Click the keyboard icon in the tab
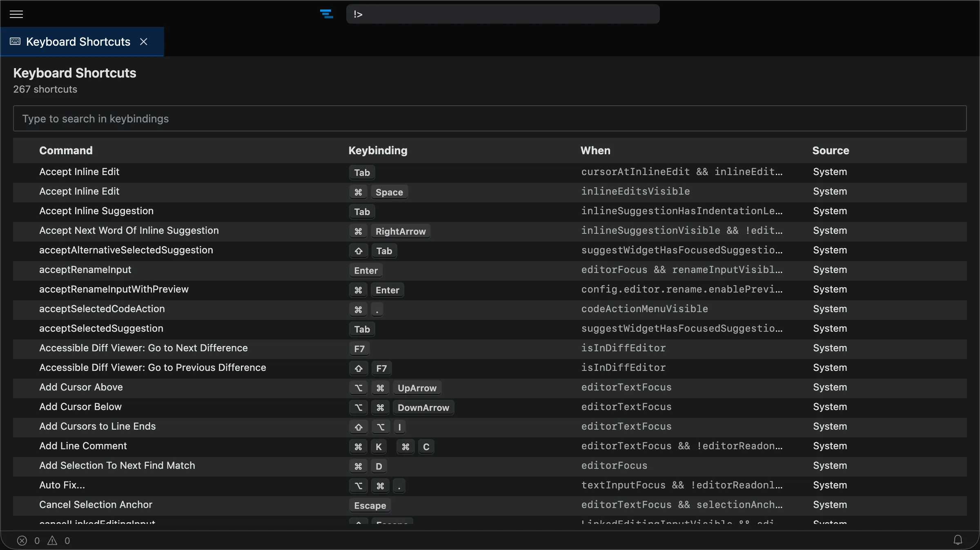Screen dimensions: 980x550 [15, 42]
